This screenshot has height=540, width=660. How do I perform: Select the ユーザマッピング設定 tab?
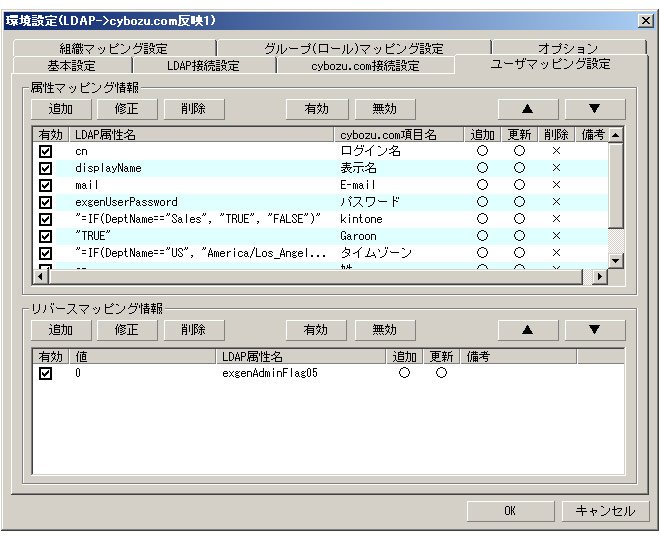[x=551, y=64]
